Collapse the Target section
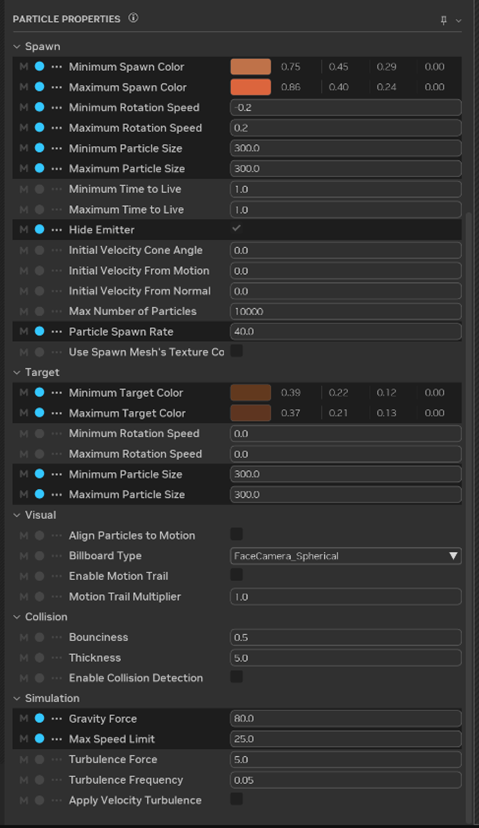 17,372
